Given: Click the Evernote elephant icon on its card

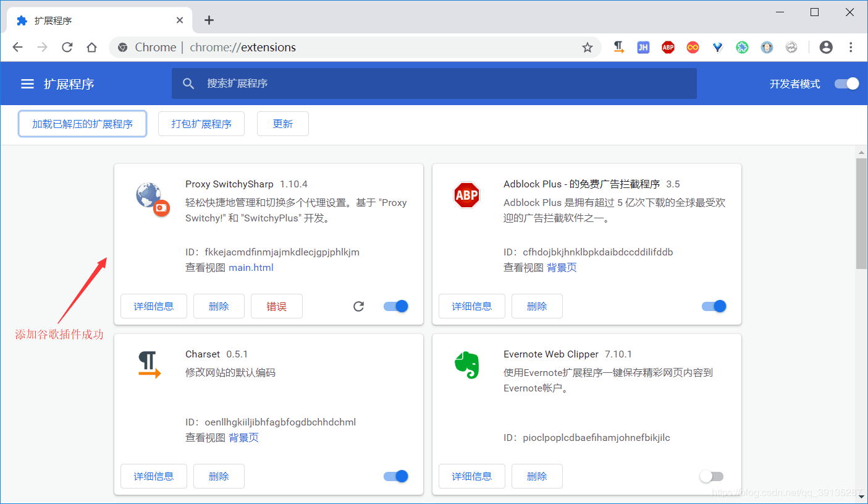Looking at the screenshot, I should pyautogui.click(x=467, y=365).
